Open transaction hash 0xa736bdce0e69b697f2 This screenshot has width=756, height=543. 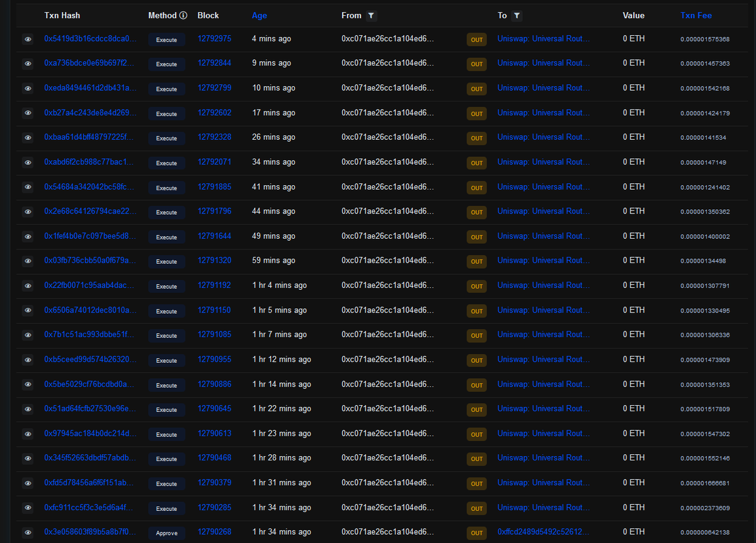pos(89,63)
